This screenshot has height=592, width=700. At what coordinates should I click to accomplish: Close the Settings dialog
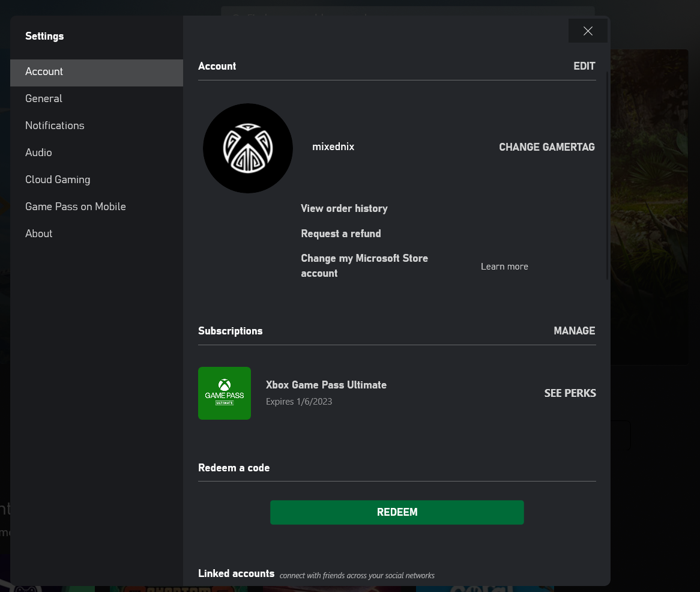(x=588, y=31)
